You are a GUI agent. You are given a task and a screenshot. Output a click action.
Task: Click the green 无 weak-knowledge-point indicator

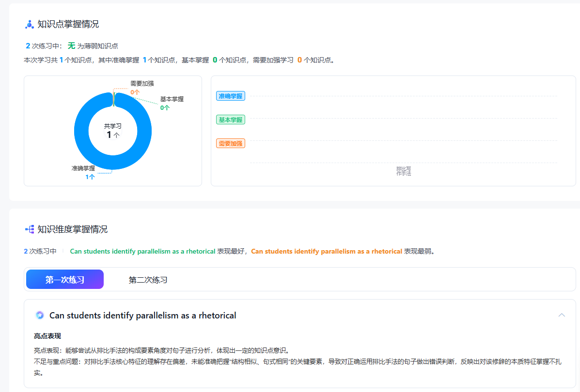pyautogui.click(x=71, y=46)
